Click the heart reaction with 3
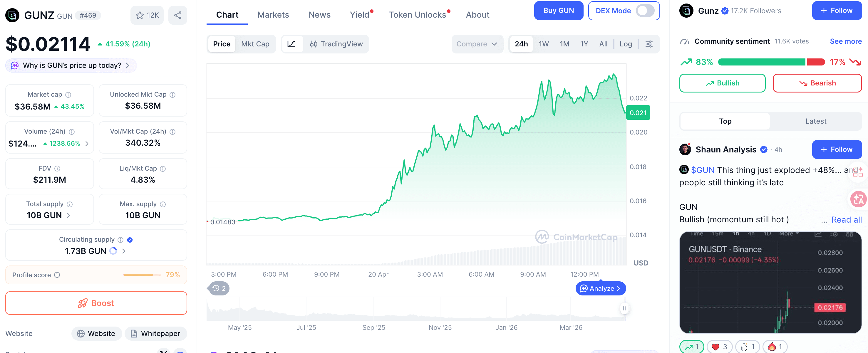The height and width of the screenshot is (353, 868). [x=719, y=347]
